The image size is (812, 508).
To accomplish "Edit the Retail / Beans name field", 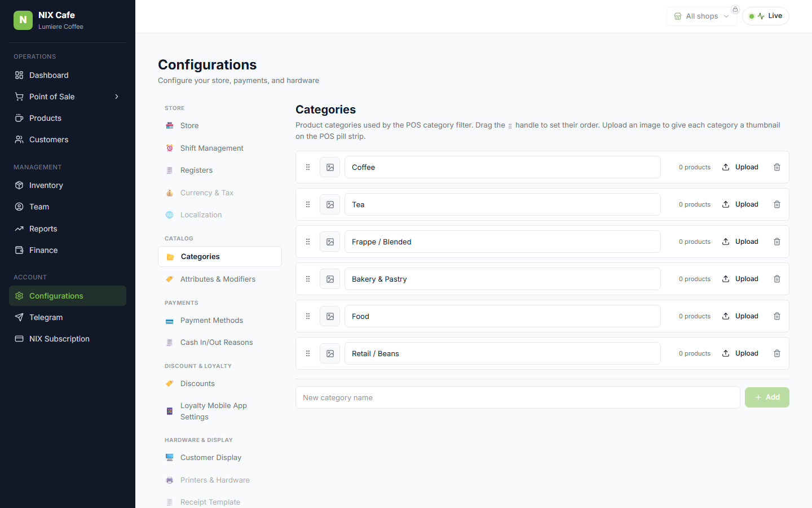I will point(502,353).
